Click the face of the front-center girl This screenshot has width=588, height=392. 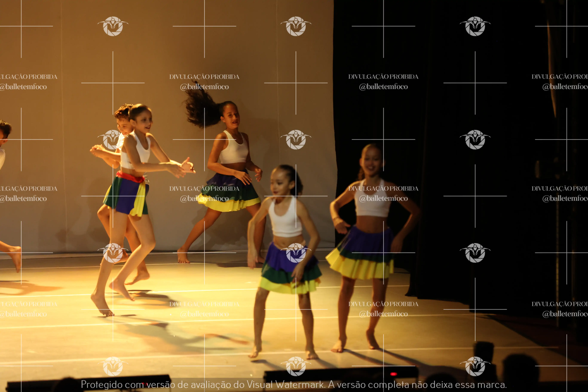[x=280, y=184]
